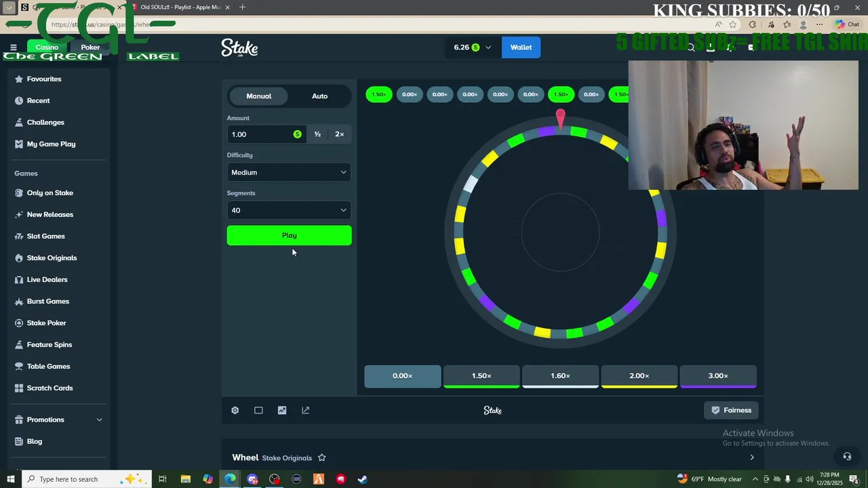The image size is (868, 488).
Task: Switch to Auto betting mode
Action: [319, 96]
